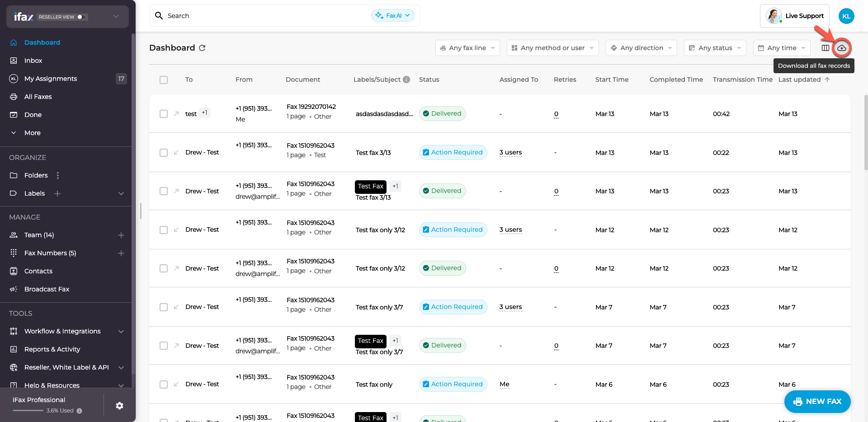The image size is (868, 422).
Task: Check the Action Required row Test fax only 3/7
Action: [x=164, y=307]
